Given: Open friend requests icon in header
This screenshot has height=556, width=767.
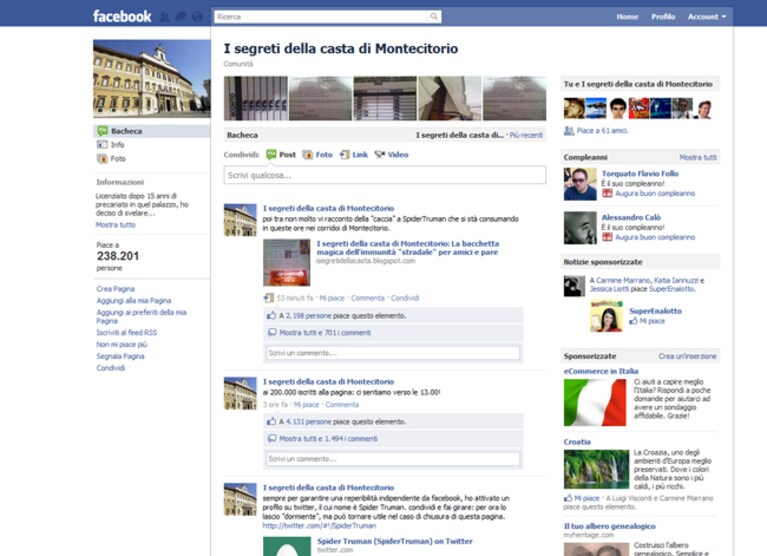Looking at the screenshot, I should [x=164, y=17].
